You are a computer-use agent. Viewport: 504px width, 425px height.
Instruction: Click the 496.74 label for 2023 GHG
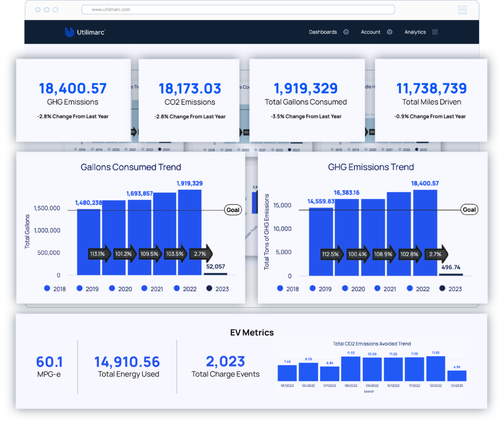coord(451,267)
